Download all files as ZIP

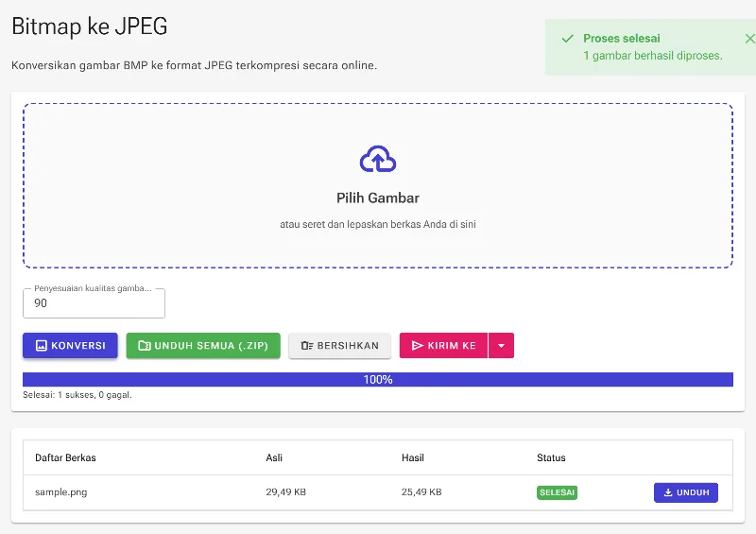(x=203, y=345)
